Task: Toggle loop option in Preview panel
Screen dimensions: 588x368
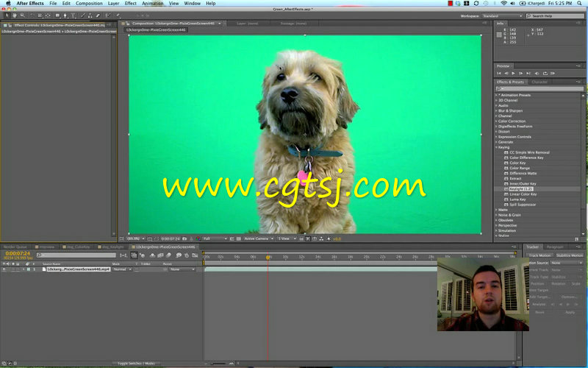Action: (x=545, y=73)
